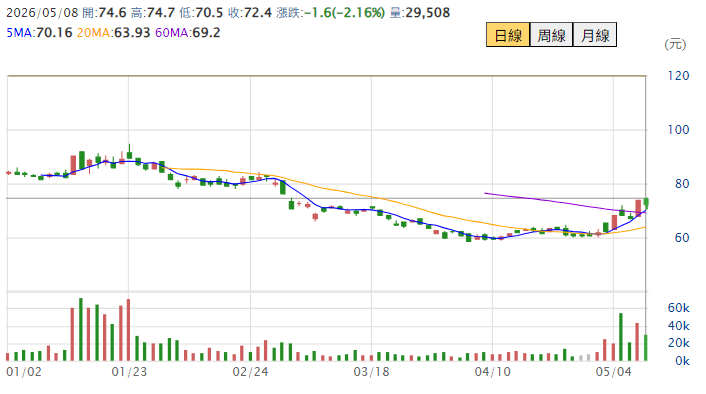The height and width of the screenshot is (394, 706).
Task: Click the 04/10 date axis label
Action: [493, 372]
